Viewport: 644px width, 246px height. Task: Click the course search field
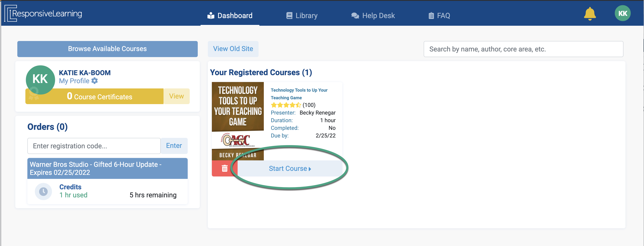[523, 49]
